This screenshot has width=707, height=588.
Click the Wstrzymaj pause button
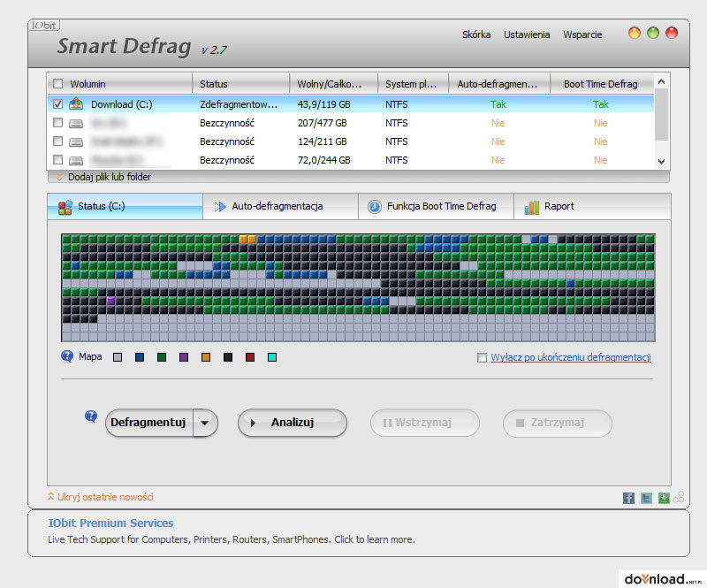425,423
